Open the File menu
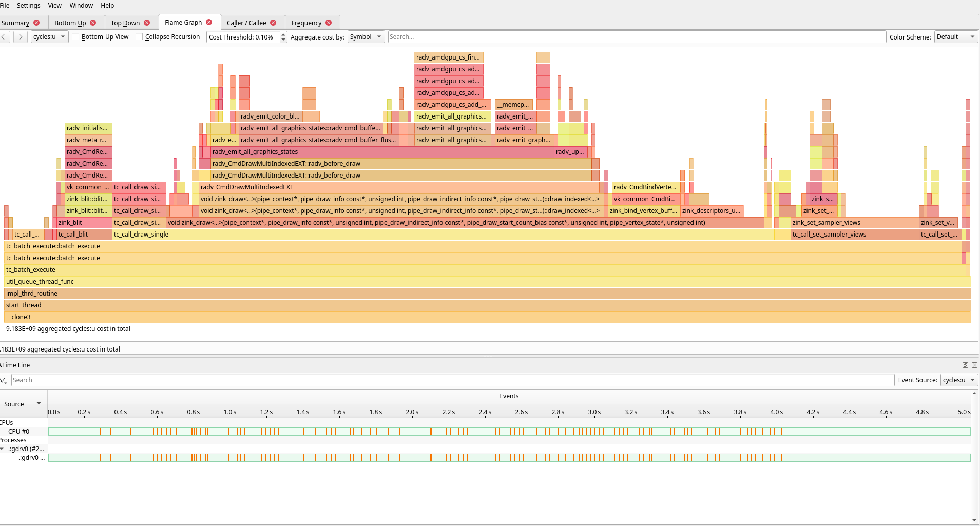Viewport: 980px width, 526px height. pyautogui.click(x=5, y=6)
